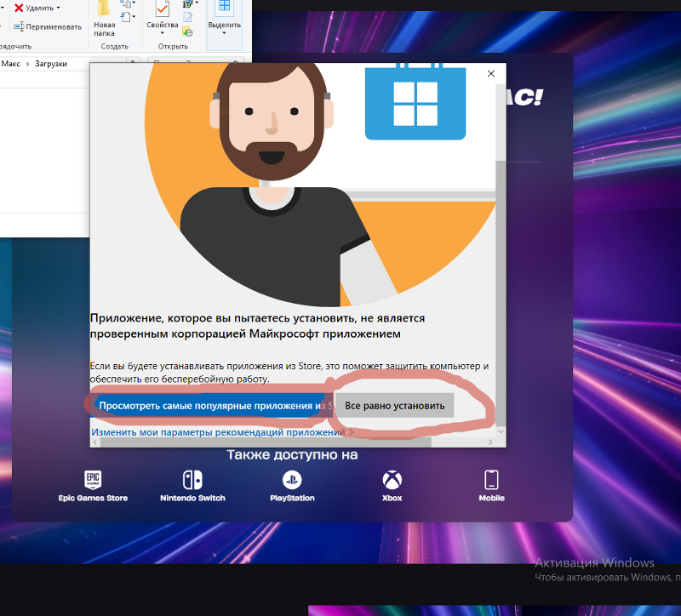Click Загрузки in the address breadcrumb
The image size is (681, 616).
pos(50,64)
